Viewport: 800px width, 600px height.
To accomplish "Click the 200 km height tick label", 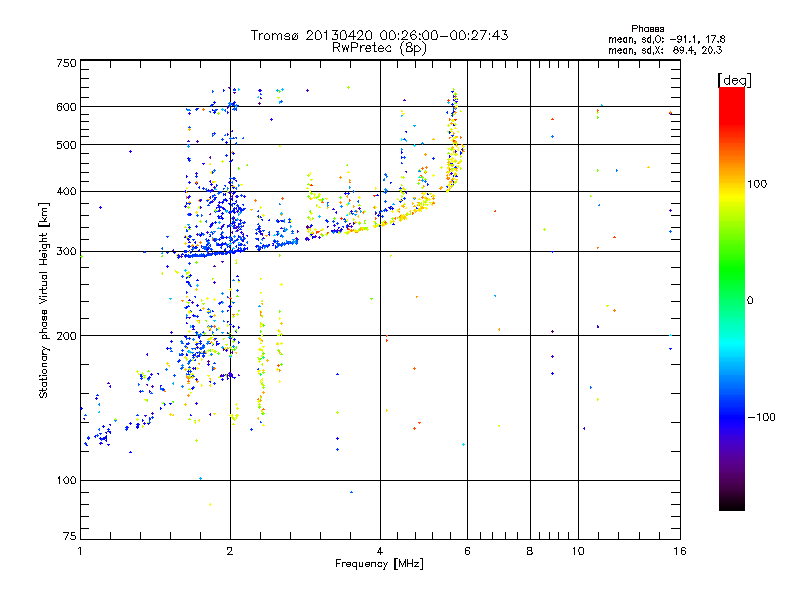I will [x=66, y=336].
